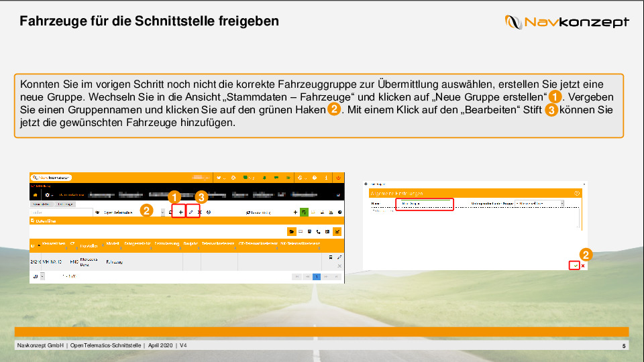644x362 pixels.
Task: Click the X icon to delete the group
Action: pos(199,212)
